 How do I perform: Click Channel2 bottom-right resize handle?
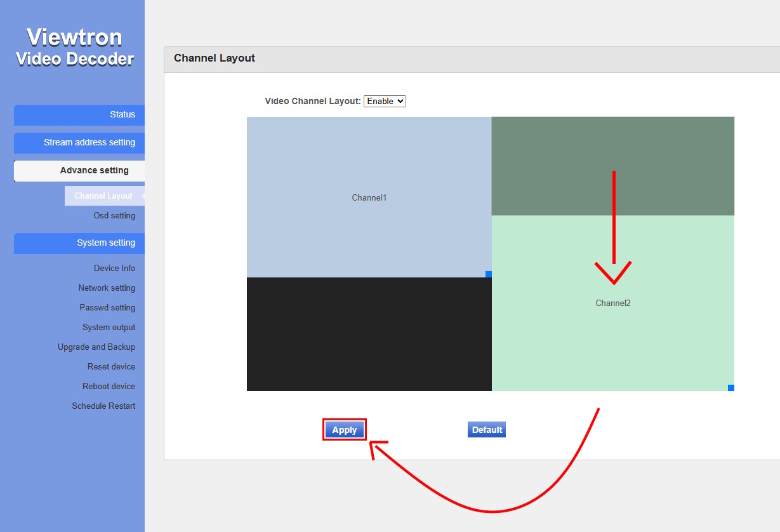coord(731,388)
